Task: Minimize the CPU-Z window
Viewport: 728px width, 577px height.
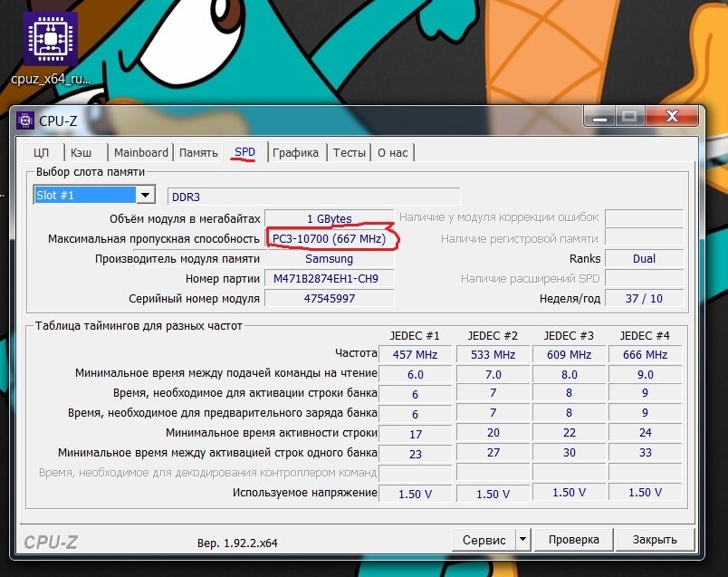Action: tap(599, 117)
